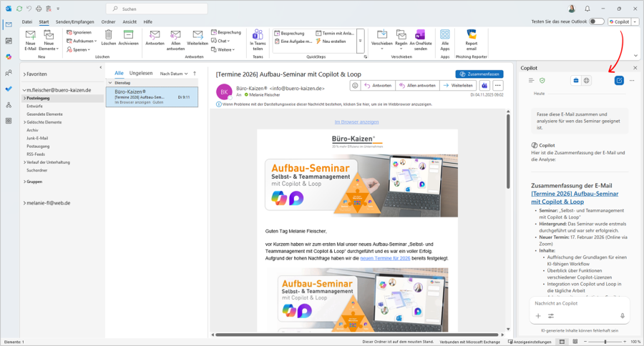The image size is (644, 346).
Task: Archive the message with Archivieren
Action: [129, 38]
